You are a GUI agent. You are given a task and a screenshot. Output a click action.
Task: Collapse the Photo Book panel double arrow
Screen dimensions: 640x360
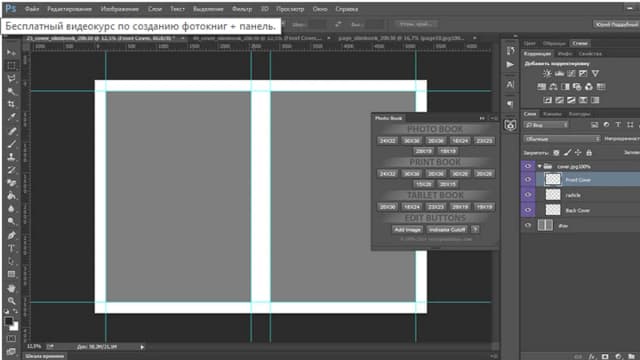[x=482, y=118]
